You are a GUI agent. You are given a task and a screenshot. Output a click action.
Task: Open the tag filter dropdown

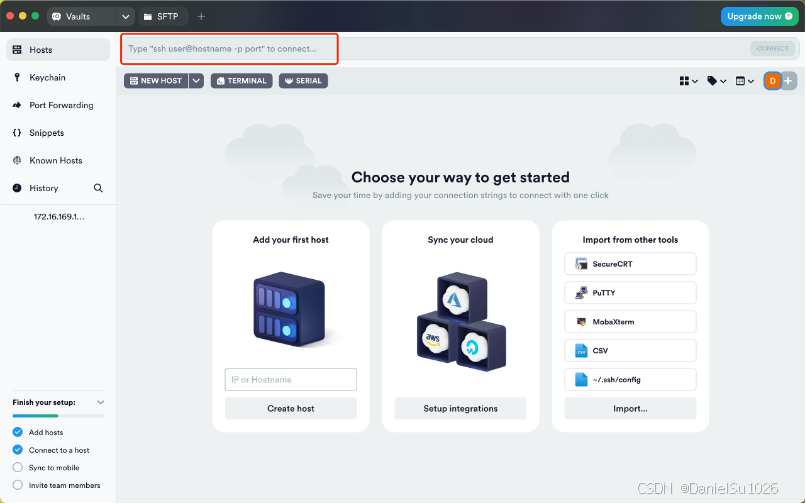tap(717, 81)
